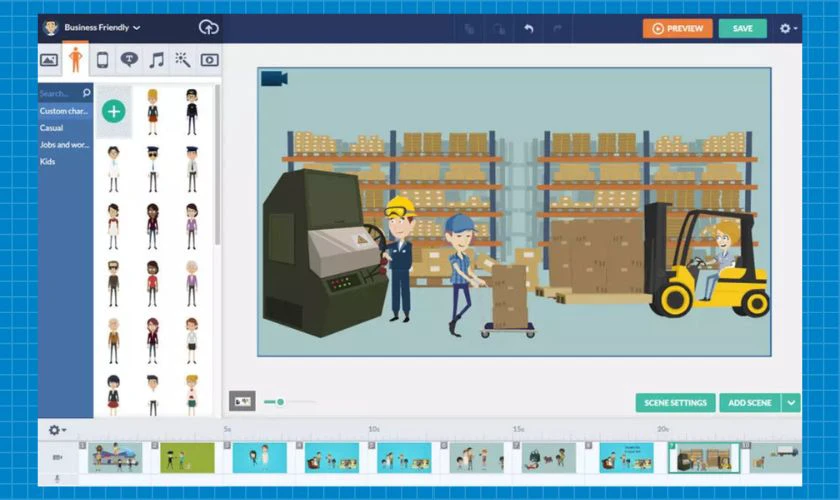The width and height of the screenshot is (840, 500).
Task: Pick the officer in gray shirt and tie
Action: click(x=192, y=169)
